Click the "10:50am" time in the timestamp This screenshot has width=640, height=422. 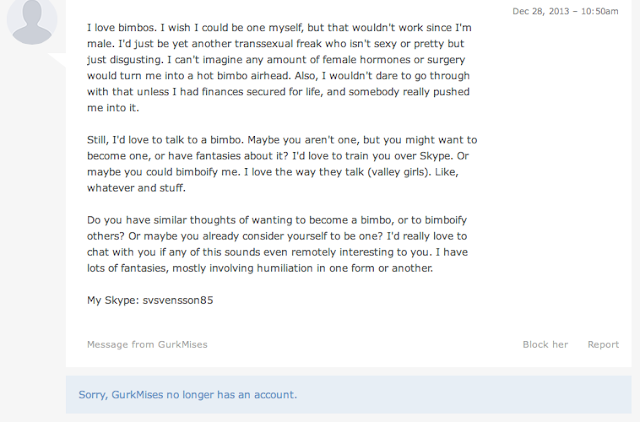[597, 11]
